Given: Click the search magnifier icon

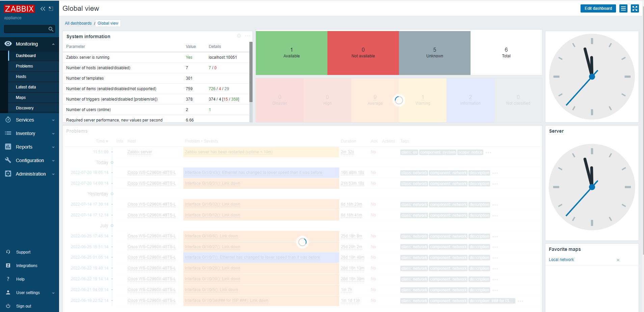Looking at the screenshot, I should (51, 29).
